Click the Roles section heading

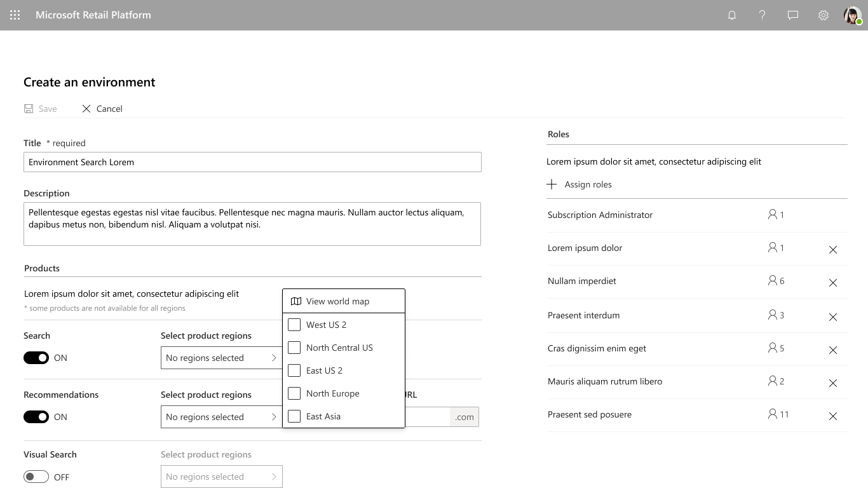click(x=559, y=134)
